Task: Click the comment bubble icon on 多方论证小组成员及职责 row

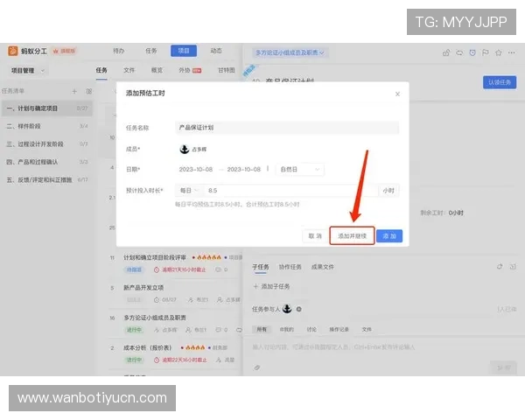Action: point(218,330)
